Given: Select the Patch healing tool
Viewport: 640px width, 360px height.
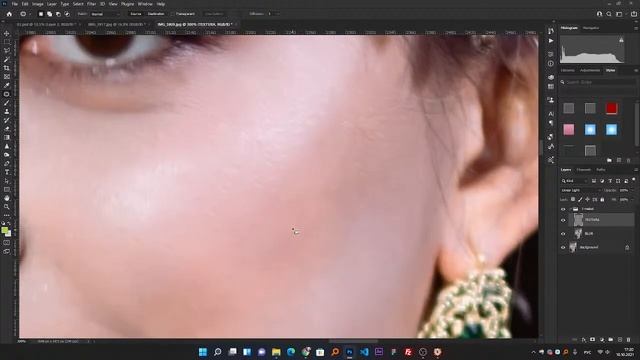Looking at the screenshot, I should point(7,94).
